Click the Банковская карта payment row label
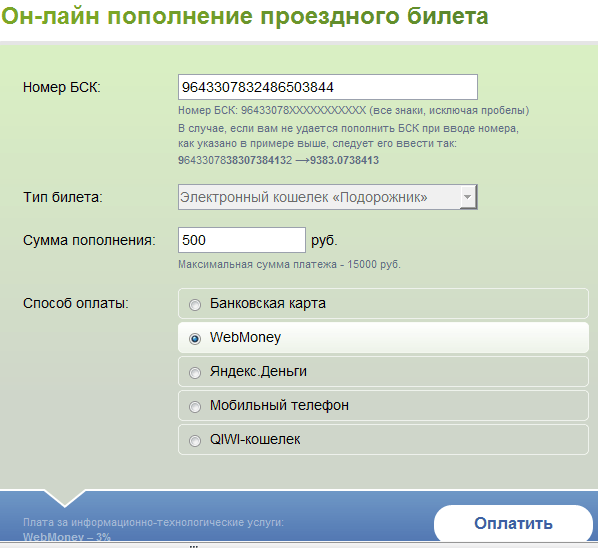The width and height of the screenshot is (598, 548). (268, 303)
